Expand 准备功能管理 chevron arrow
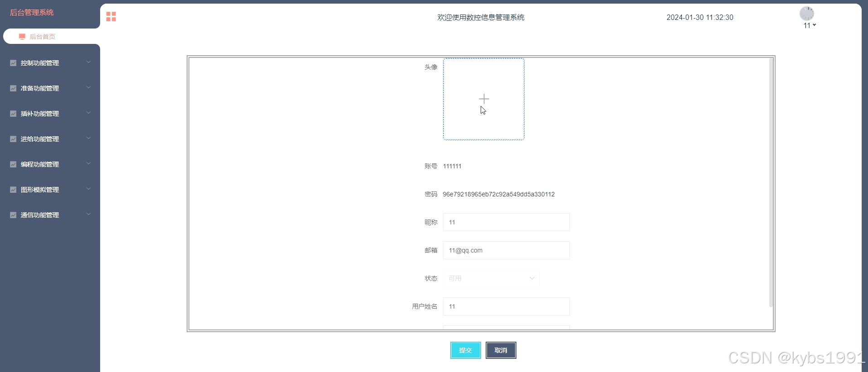 pos(89,88)
